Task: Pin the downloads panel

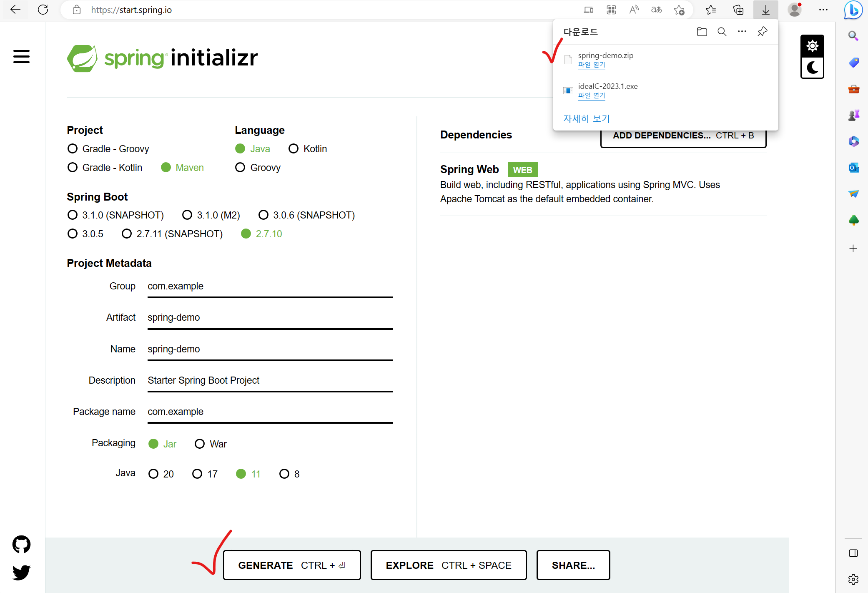Action: 762,32
